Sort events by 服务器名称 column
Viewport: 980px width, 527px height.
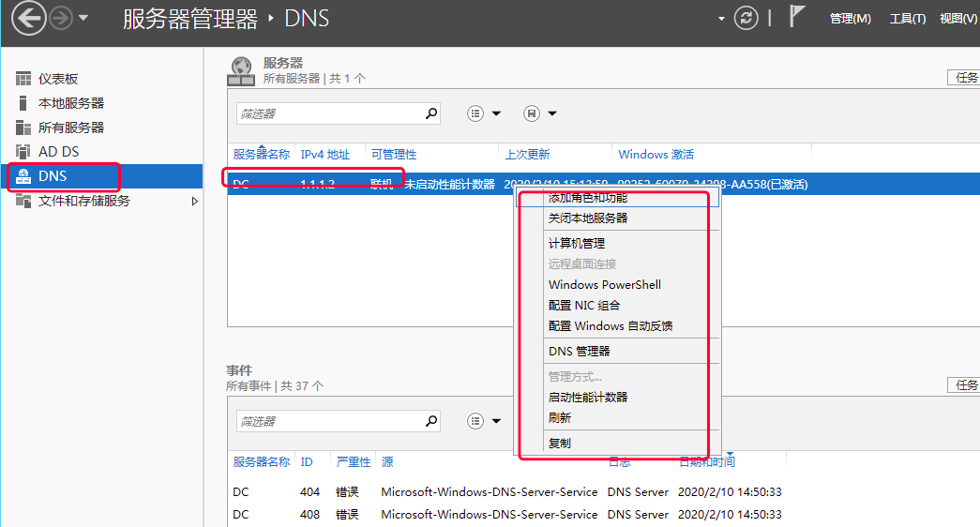pos(262,462)
